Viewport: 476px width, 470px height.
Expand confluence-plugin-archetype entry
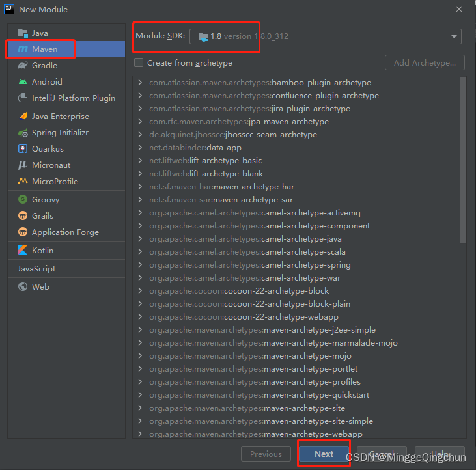(x=140, y=95)
